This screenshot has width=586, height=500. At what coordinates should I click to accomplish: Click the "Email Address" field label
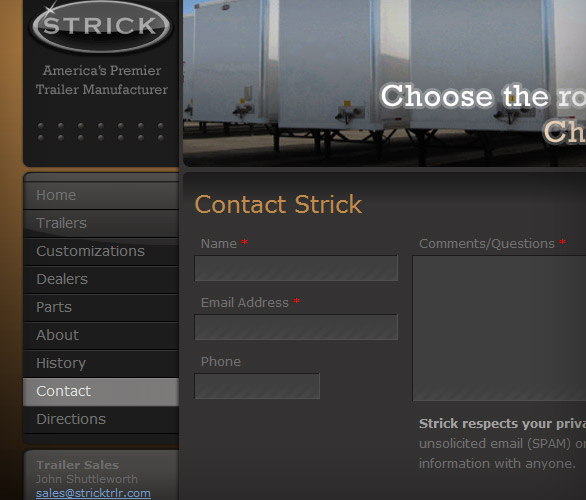(x=245, y=303)
